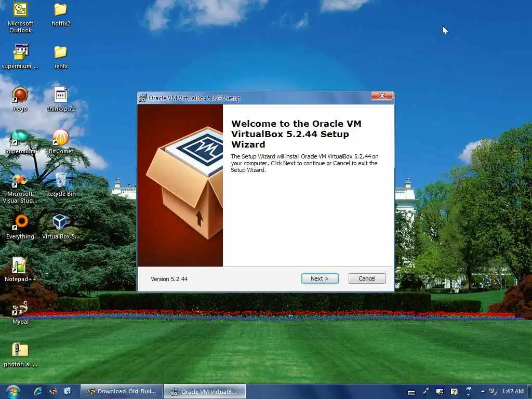Click Next in the VirtualBox setup wizard
Viewport: 532px width, 399px height.
pos(320,278)
